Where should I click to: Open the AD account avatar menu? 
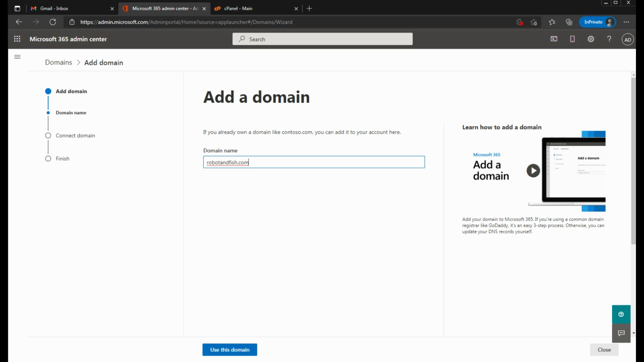tap(628, 40)
